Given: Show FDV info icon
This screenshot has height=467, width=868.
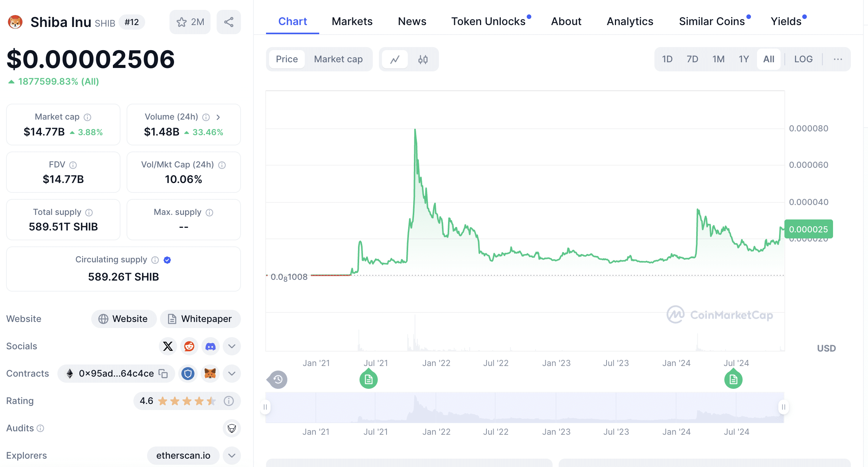Looking at the screenshot, I should [73, 165].
